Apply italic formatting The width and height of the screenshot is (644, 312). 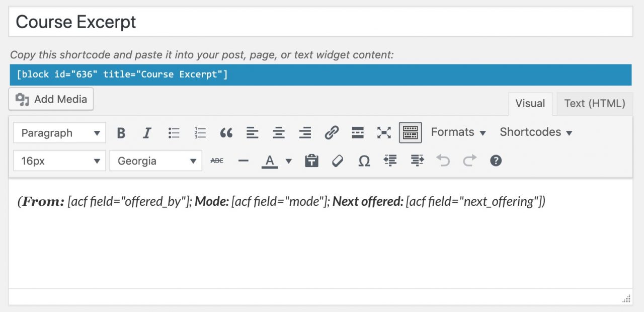tap(147, 132)
